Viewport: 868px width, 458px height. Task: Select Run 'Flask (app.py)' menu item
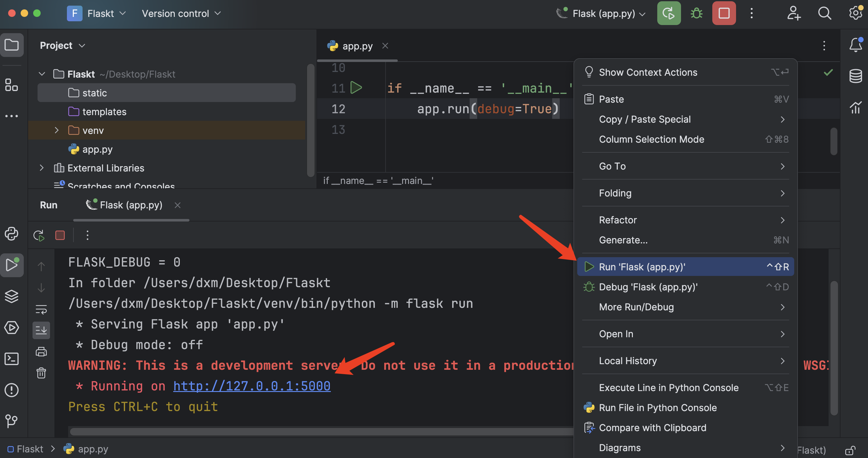pyautogui.click(x=685, y=267)
